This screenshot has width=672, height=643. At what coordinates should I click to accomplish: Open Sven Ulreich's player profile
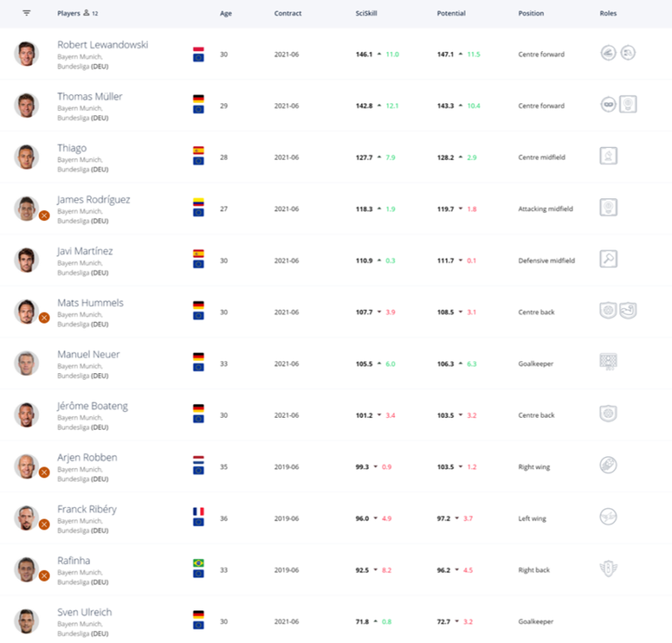85,612
